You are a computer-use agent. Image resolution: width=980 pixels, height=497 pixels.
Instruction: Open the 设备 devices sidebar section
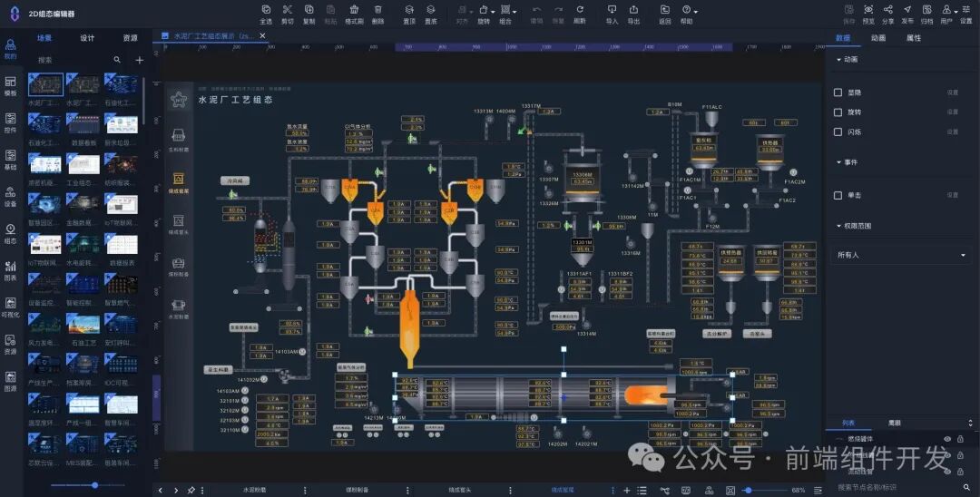[x=11, y=197]
